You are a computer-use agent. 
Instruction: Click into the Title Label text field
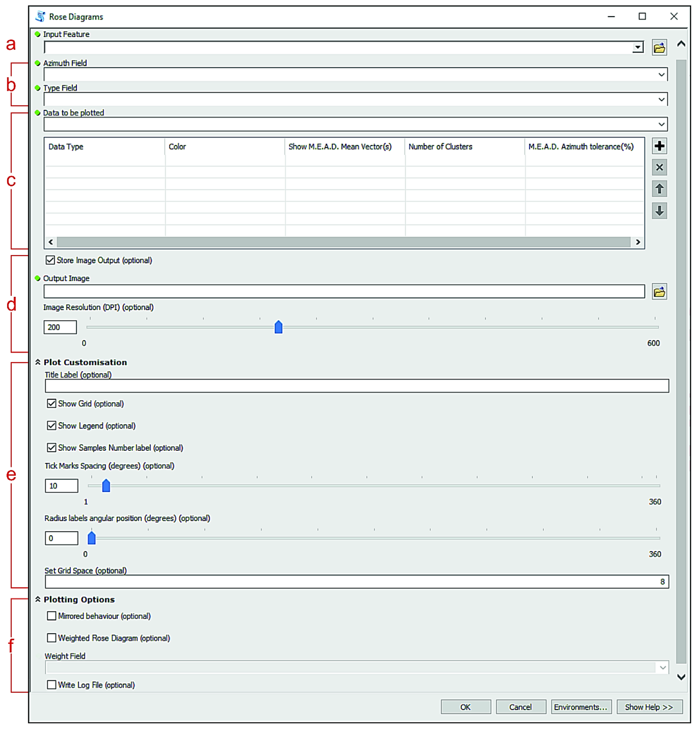point(356,386)
